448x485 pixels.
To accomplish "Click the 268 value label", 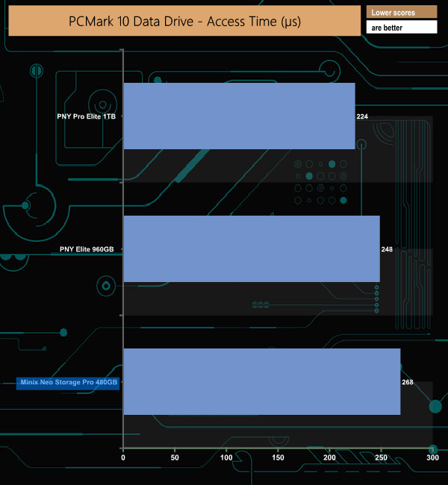I will click(408, 382).
